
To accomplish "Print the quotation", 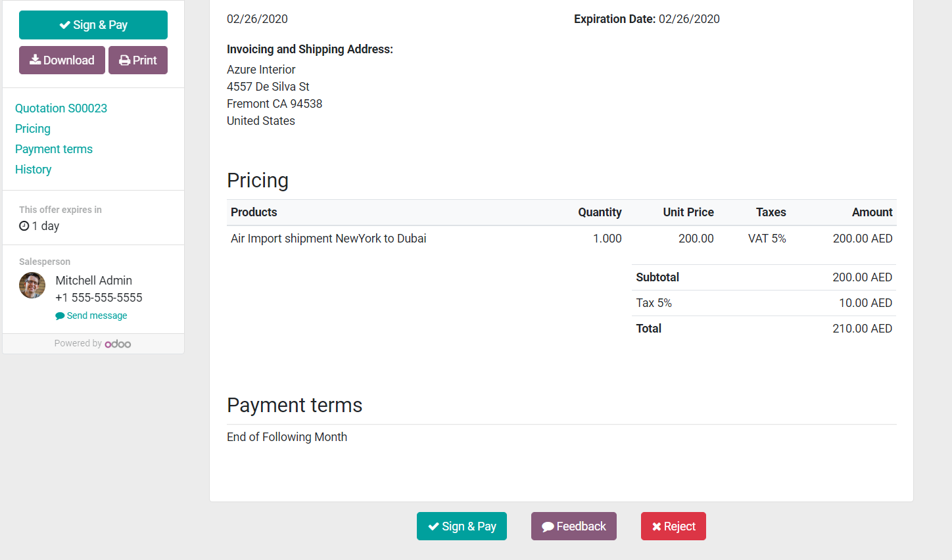I will tap(138, 60).
